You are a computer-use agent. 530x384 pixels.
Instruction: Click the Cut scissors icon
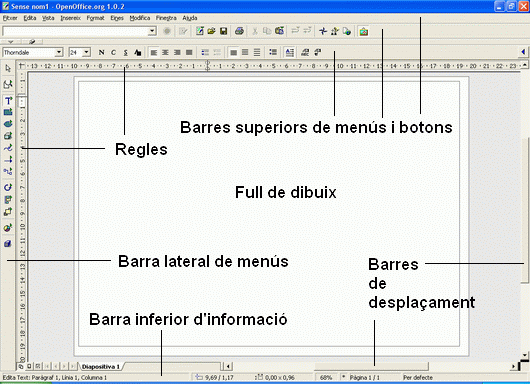[x=255, y=31]
